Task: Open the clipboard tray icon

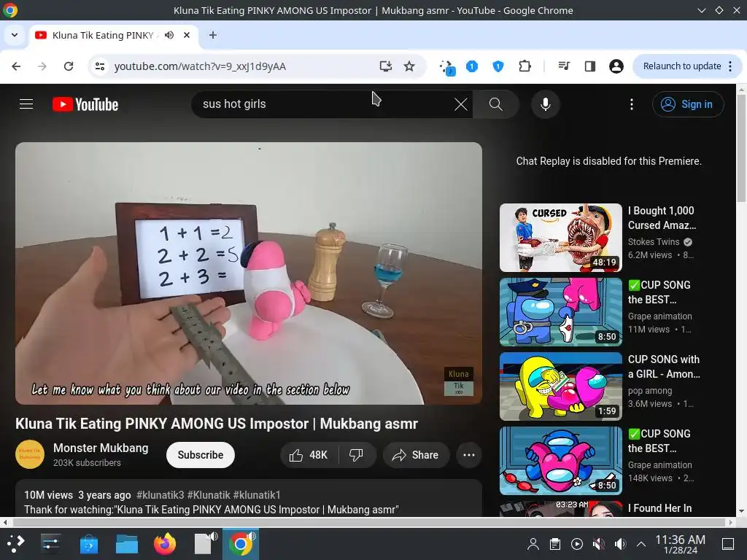Action: (555, 544)
